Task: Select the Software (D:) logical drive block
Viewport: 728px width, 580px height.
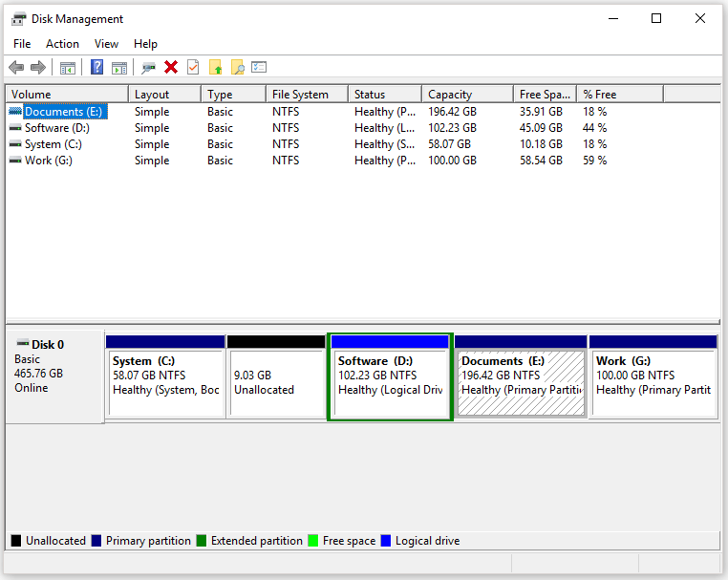Action: 390,377
